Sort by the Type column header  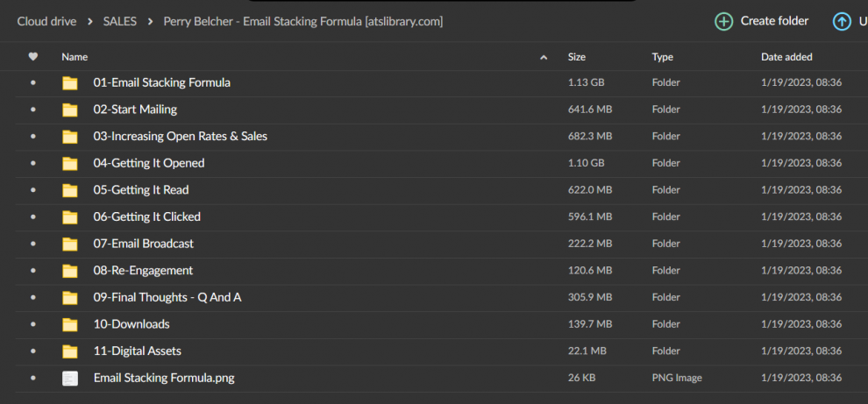[662, 57]
